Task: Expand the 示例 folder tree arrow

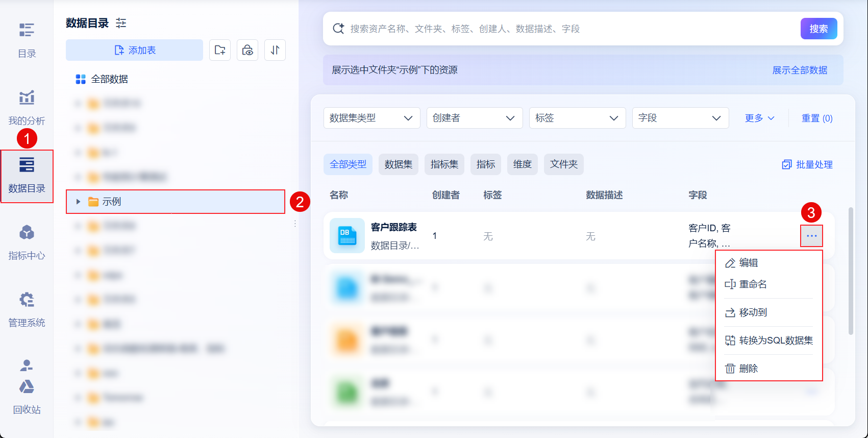Action: [x=78, y=202]
